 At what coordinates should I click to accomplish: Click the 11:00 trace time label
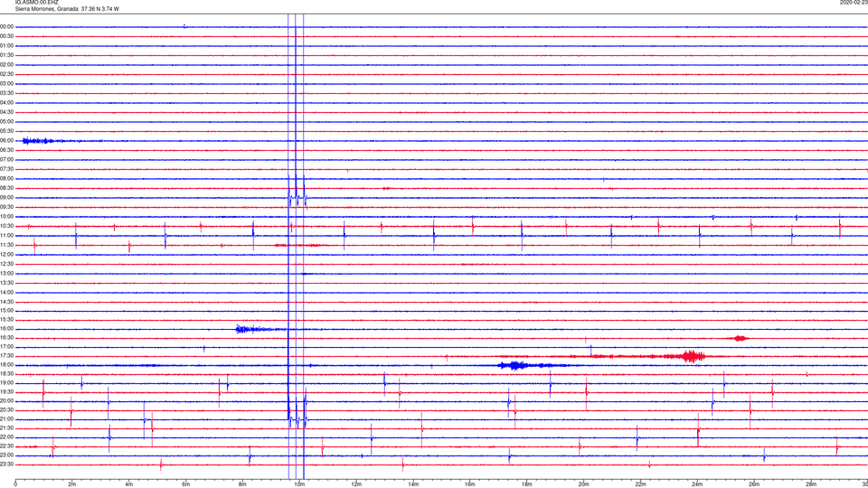(x=6, y=236)
